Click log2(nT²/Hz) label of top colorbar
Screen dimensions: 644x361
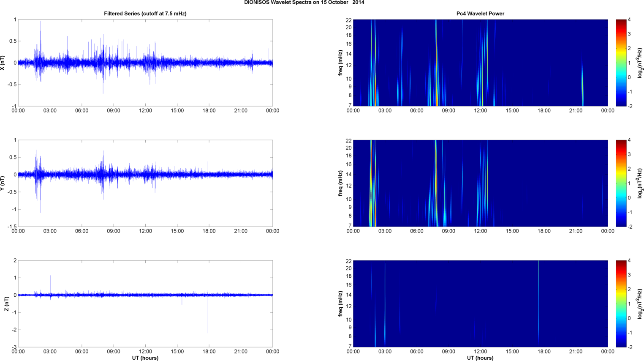pos(640,63)
